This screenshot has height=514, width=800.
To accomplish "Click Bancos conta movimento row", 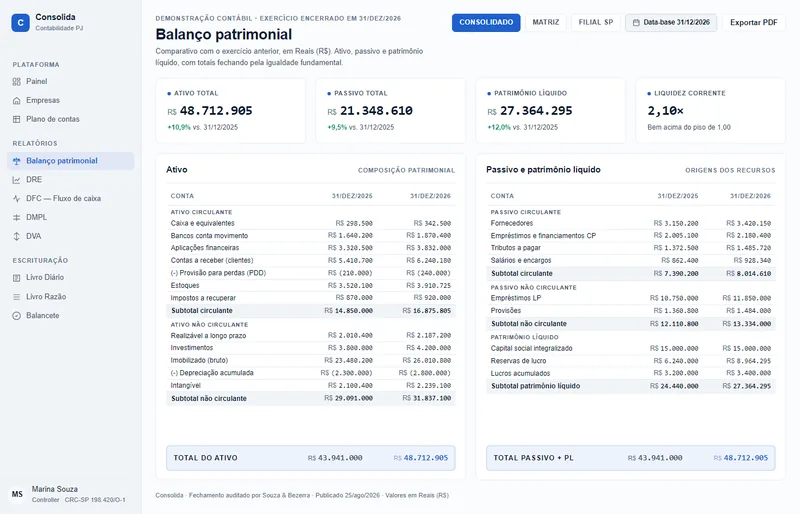I will [x=311, y=236].
